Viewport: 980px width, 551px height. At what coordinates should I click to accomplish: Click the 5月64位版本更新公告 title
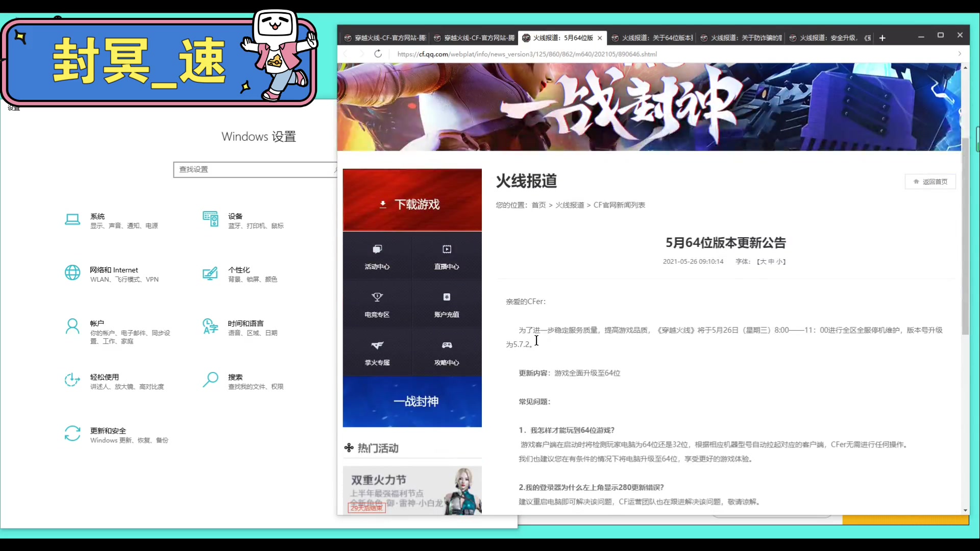(x=725, y=243)
